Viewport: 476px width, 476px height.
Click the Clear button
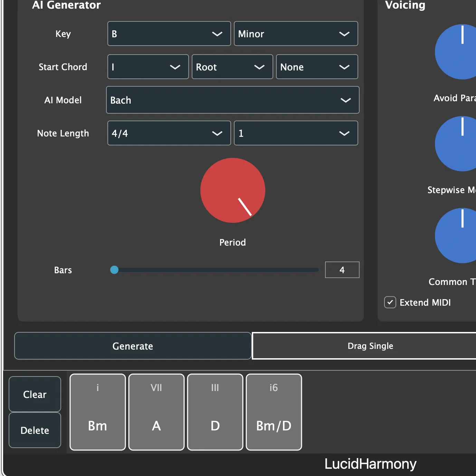click(35, 394)
